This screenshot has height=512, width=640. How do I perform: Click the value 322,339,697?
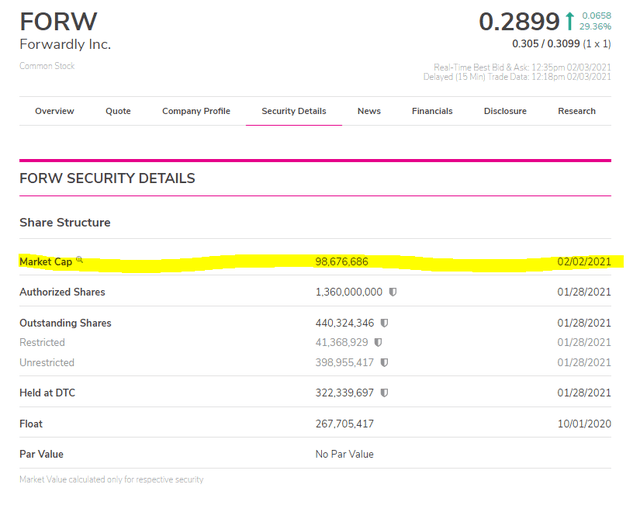344,393
